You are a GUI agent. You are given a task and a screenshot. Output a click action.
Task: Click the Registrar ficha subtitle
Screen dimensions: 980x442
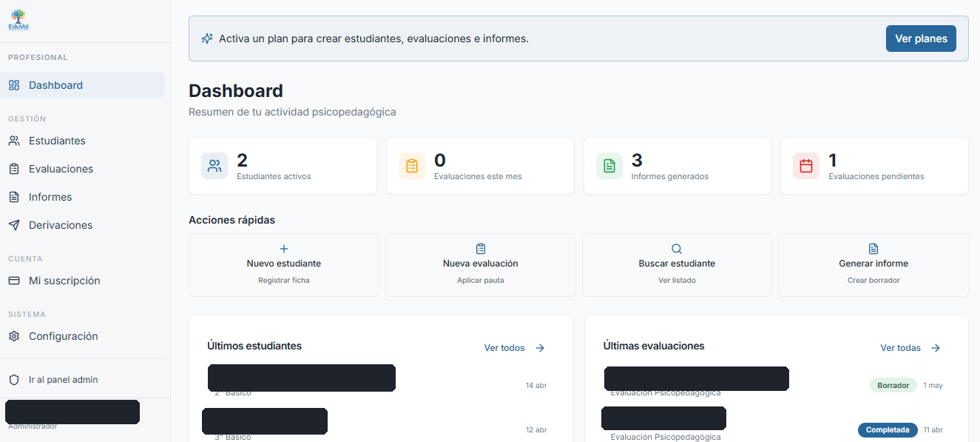(284, 281)
